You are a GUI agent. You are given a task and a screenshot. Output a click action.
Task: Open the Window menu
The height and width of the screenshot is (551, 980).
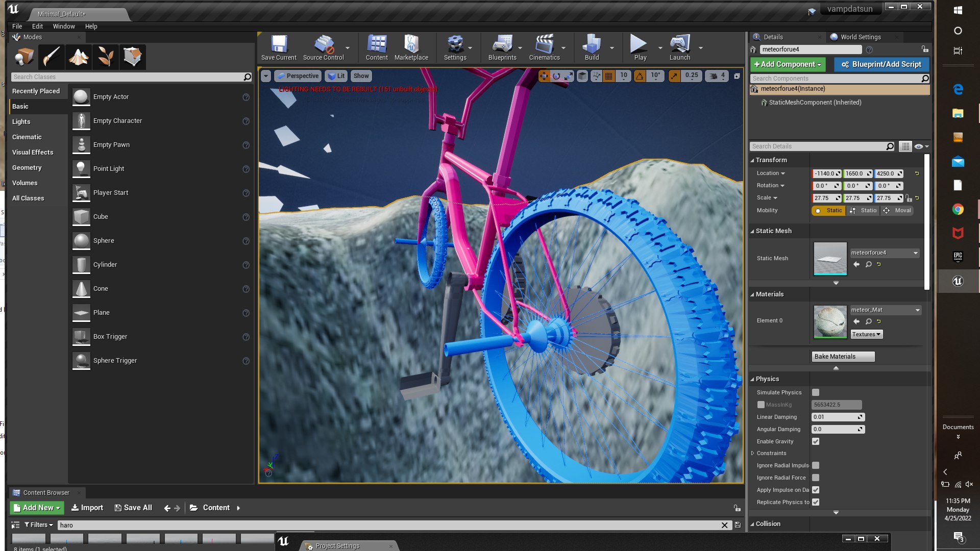click(64, 26)
